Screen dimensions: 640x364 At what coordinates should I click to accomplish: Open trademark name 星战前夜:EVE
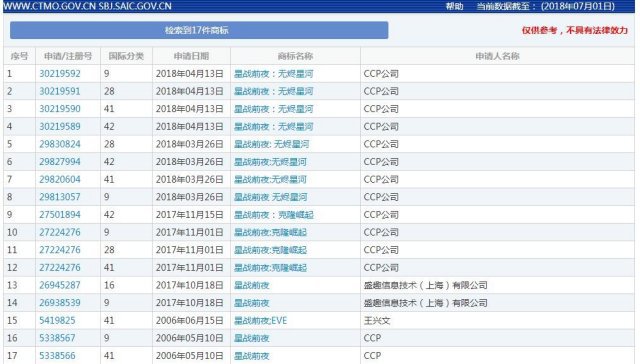[260, 321]
